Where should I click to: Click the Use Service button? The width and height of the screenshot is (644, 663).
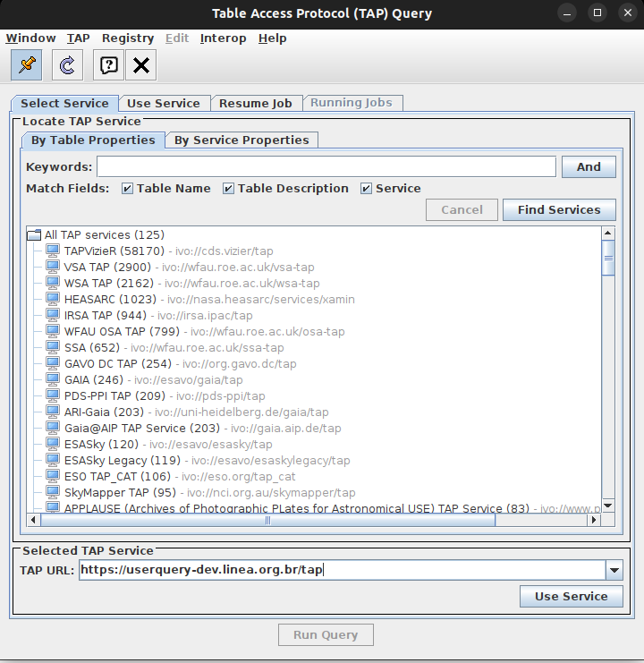[571, 597]
